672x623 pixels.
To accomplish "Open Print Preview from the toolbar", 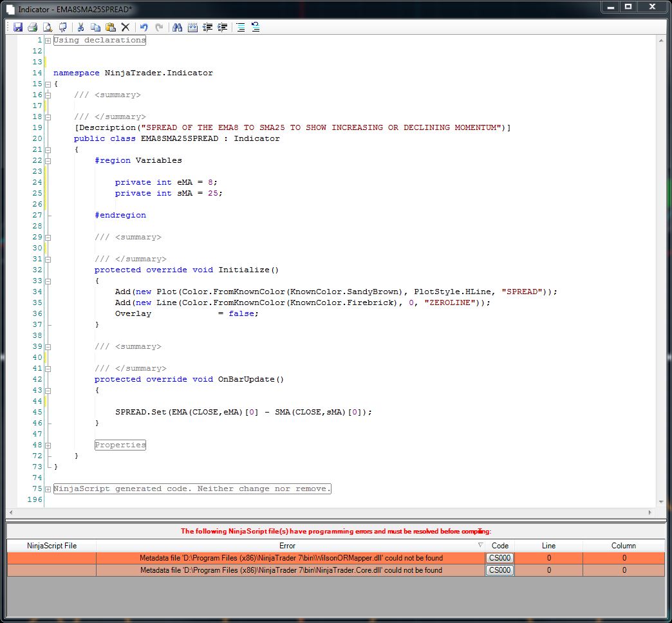I will pos(48,27).
